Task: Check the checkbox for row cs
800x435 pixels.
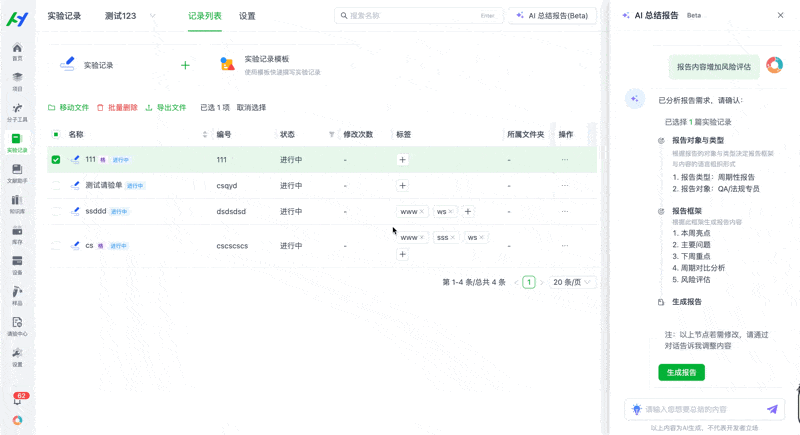Action: pyautogui.click(x=56, y=246)
